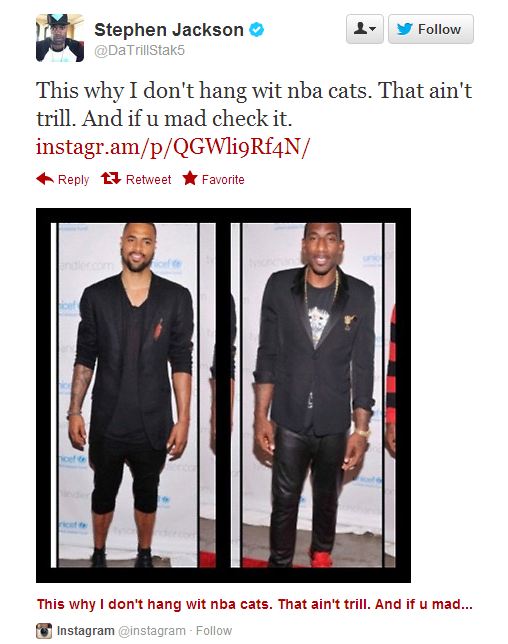Open the right photo in embedded image
508x644 pixels.
[x=313, y=395]
